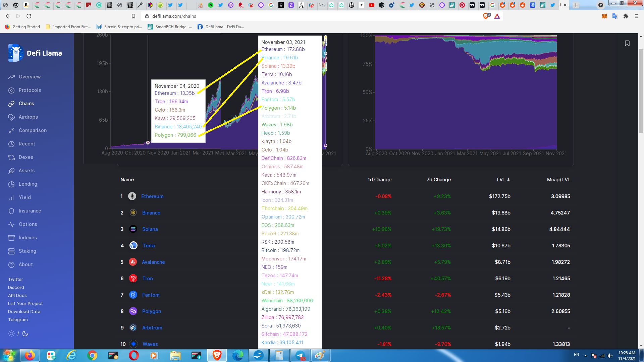This screenshot has width=644, height=362.
Task: Click the Solana chain logo icon
Action: 133,229
